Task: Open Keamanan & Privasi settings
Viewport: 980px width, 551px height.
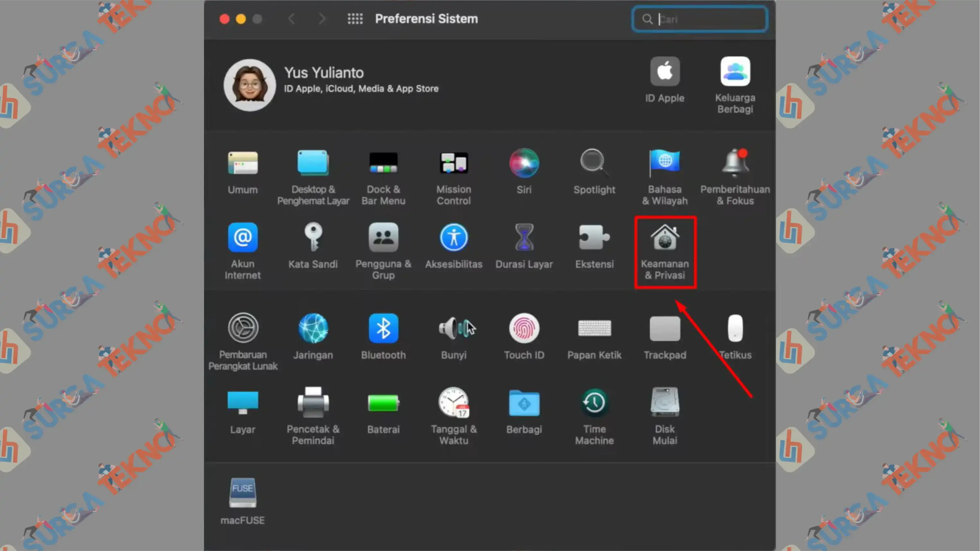Action: click(x=665, y=237)
